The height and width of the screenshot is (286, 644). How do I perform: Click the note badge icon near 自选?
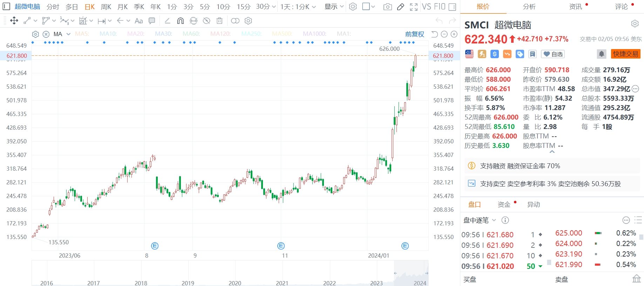[533, 54]
